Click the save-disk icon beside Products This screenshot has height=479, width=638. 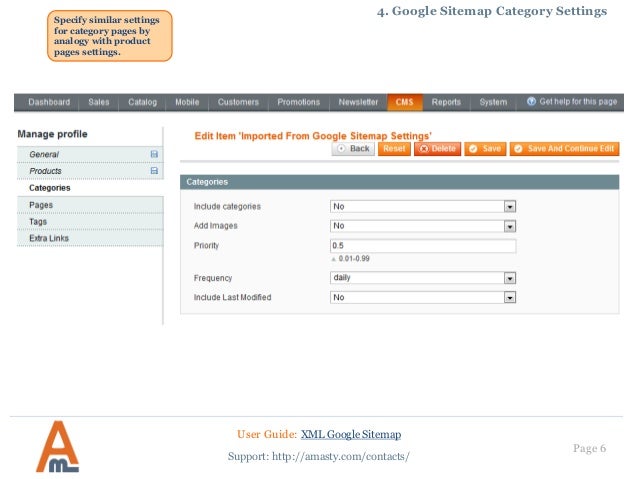(x=154, y=171)
